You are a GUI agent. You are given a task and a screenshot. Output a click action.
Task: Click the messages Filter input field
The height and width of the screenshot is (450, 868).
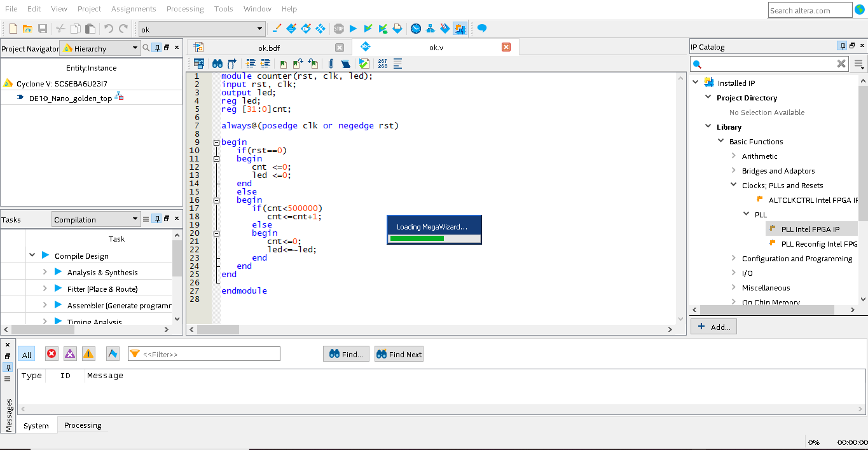(x=210, y=354)
